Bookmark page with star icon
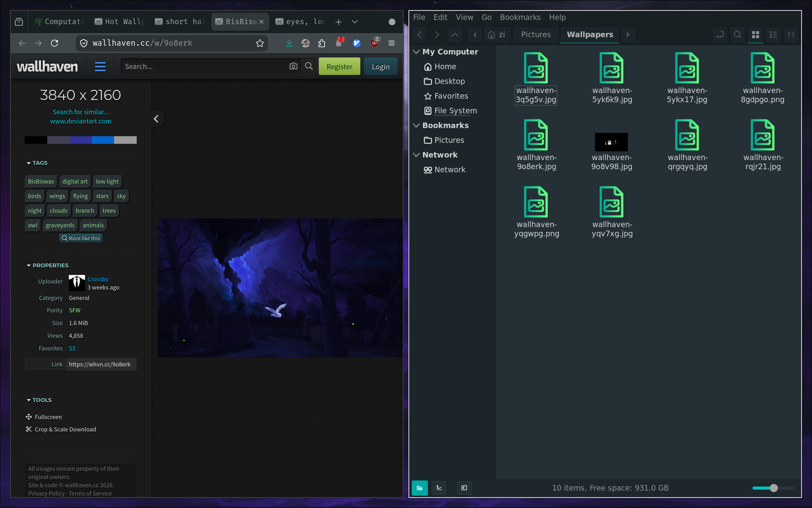The height and width of the screenshot is (508, 812). coord(260,43)
